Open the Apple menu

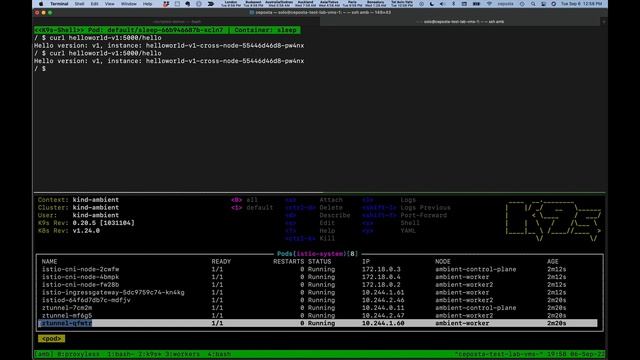point(41,4)
